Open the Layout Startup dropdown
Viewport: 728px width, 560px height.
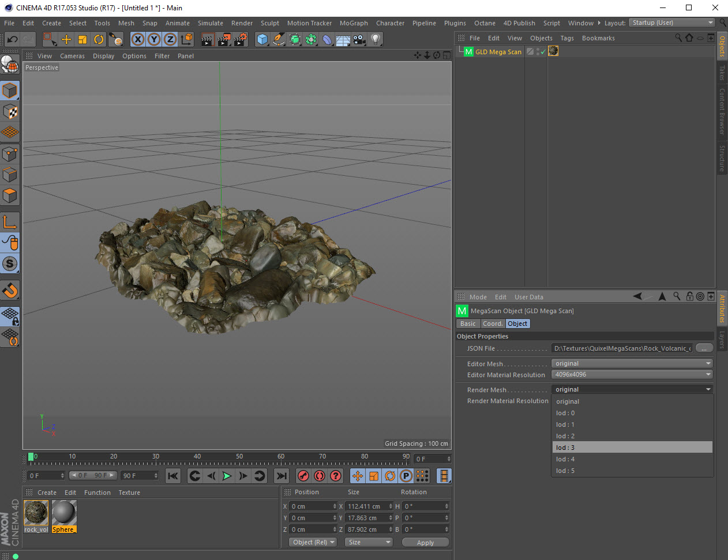pos(672,22)
